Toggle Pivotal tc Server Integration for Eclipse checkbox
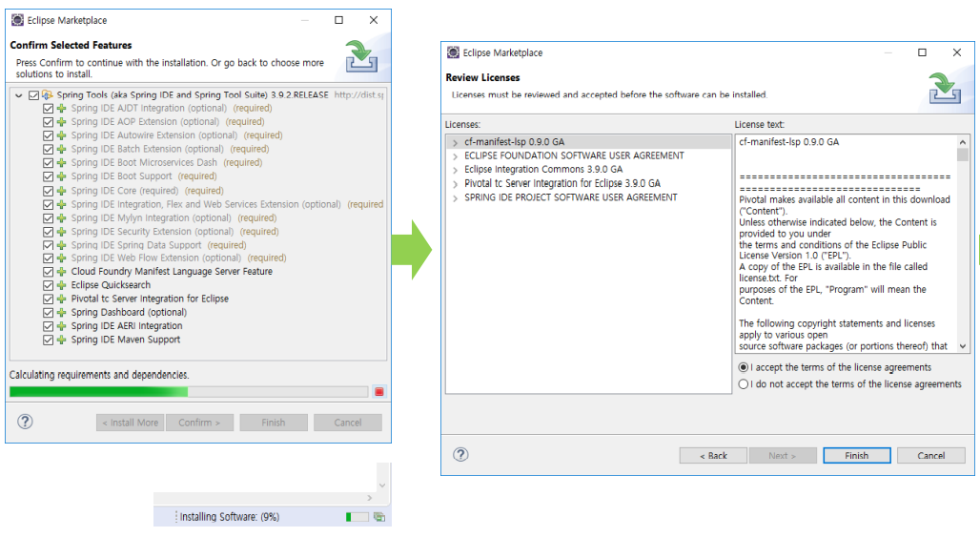Screen dimensions: 980x537 (48, 299)
